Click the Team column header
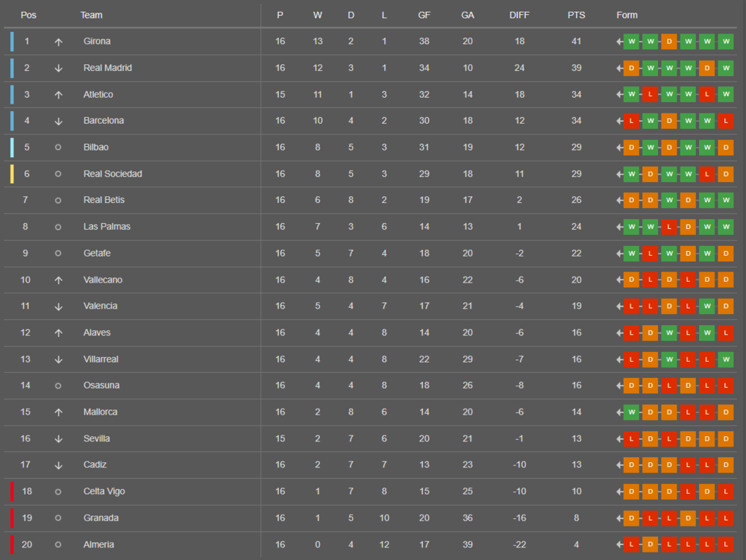 [92, 15]
